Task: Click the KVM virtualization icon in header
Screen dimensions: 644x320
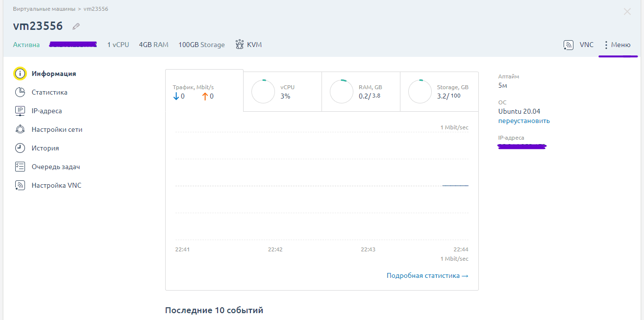Action: pos(240,45)
